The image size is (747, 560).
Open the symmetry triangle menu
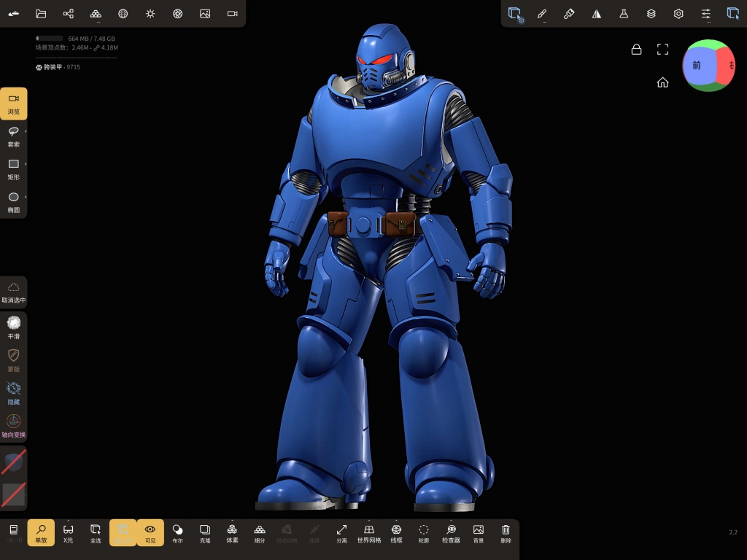pos(597,14)
